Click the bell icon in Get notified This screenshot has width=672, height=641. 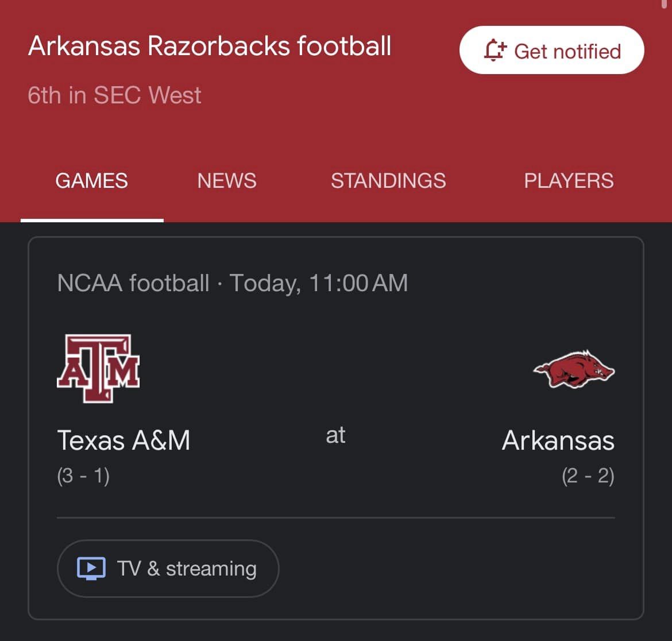(494, 51)
